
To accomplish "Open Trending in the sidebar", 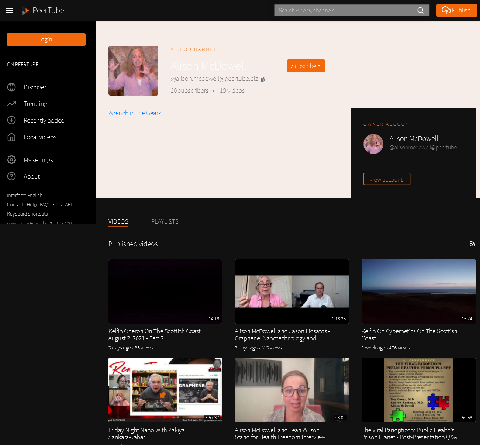I will 35,104.
